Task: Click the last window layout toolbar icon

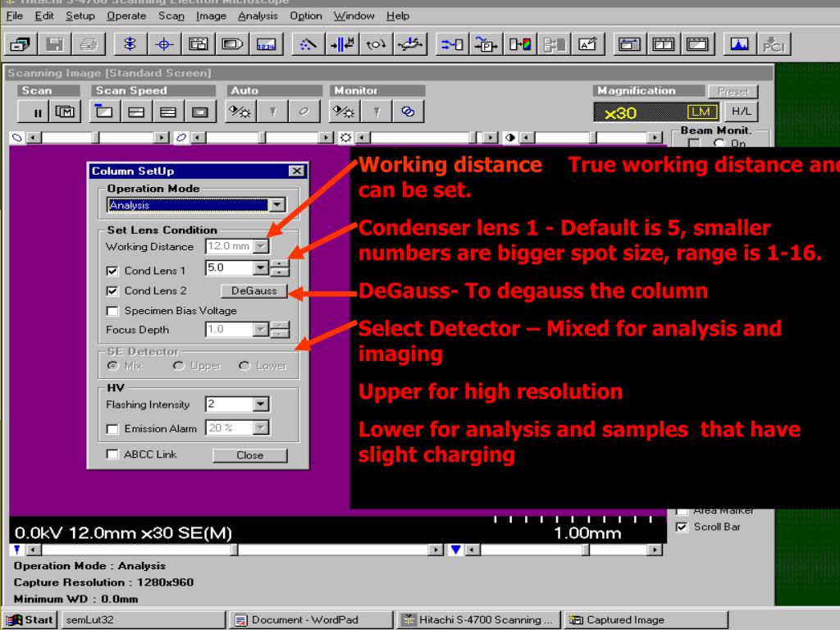Action: click(x=697, y=44)
